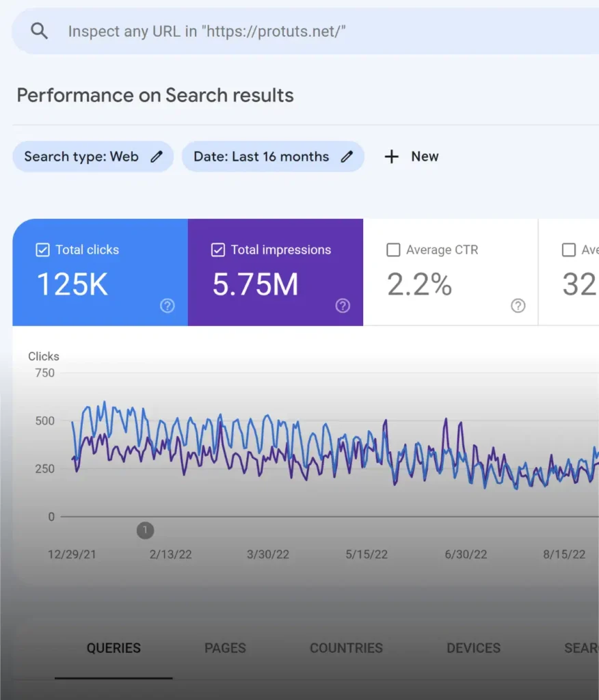This screenshot has width=599, height=700.
Task: Enable the Average CTR checkbox
Action: [393, 250]
